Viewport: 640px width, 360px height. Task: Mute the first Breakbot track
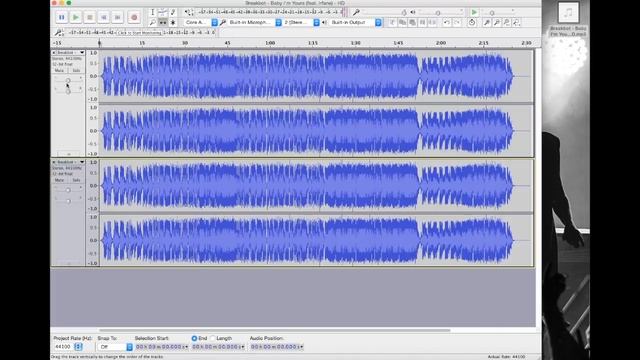[59, 71]
